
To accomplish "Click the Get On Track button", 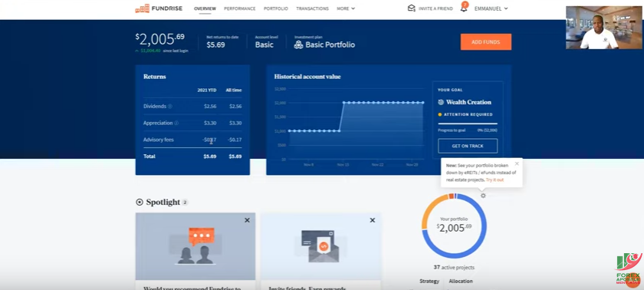I will tap(468, 146).
